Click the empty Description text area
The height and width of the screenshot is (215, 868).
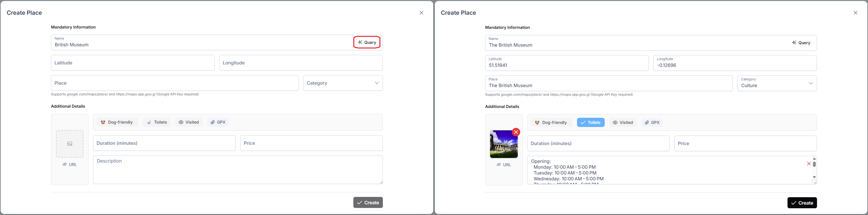click(x=238, y=170)
